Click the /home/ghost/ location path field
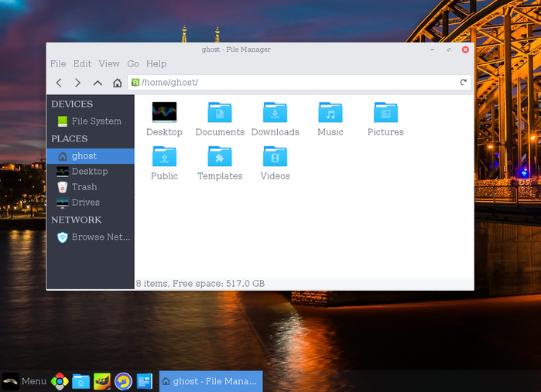Image resolution: width=541 pixels, height=392 pixels. click(x=294, y=83)
